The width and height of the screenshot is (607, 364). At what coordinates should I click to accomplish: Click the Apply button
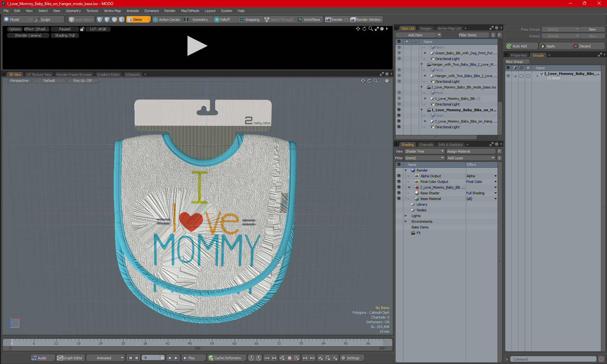(x=555, y=46)
